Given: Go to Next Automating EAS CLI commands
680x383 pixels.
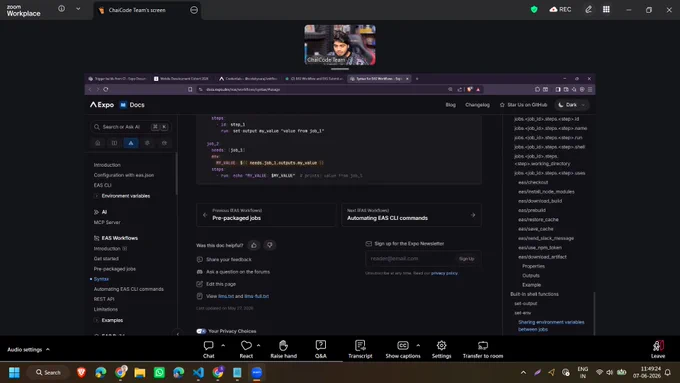Looking at the screenshot, I should tap(411, 215).
